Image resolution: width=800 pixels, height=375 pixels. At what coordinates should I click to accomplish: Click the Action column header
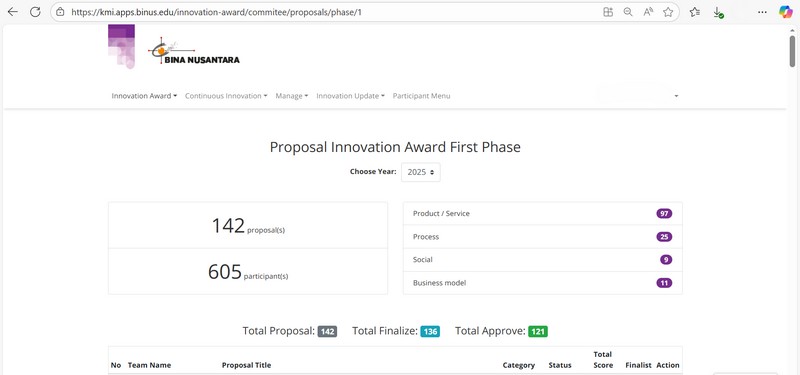pos(668,365)
